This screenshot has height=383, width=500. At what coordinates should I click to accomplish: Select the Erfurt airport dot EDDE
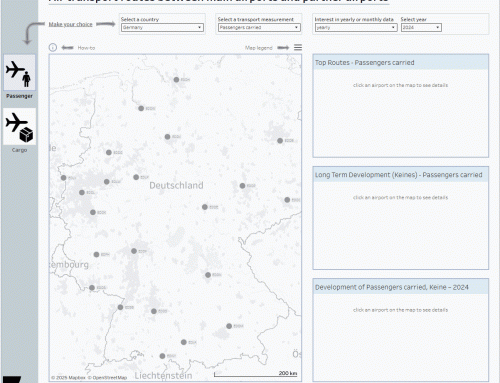[205, 207]
